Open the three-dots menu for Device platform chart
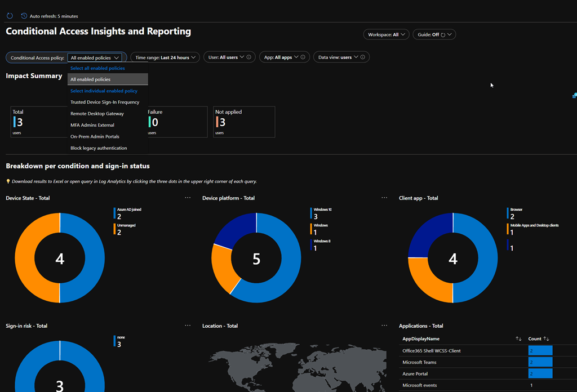The height and width of the screenshot is (392, 577). (384, 198)
